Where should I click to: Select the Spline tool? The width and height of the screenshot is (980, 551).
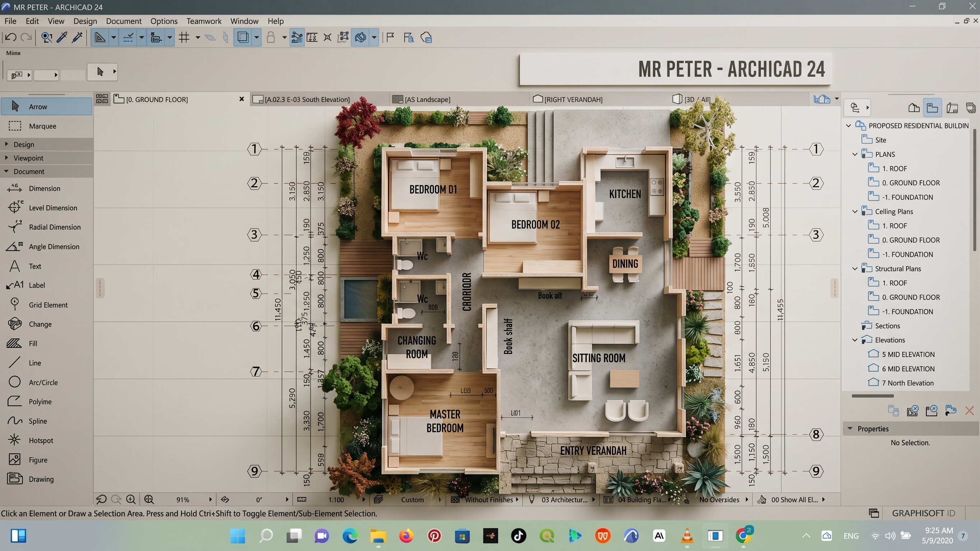[x=46, y=421]
